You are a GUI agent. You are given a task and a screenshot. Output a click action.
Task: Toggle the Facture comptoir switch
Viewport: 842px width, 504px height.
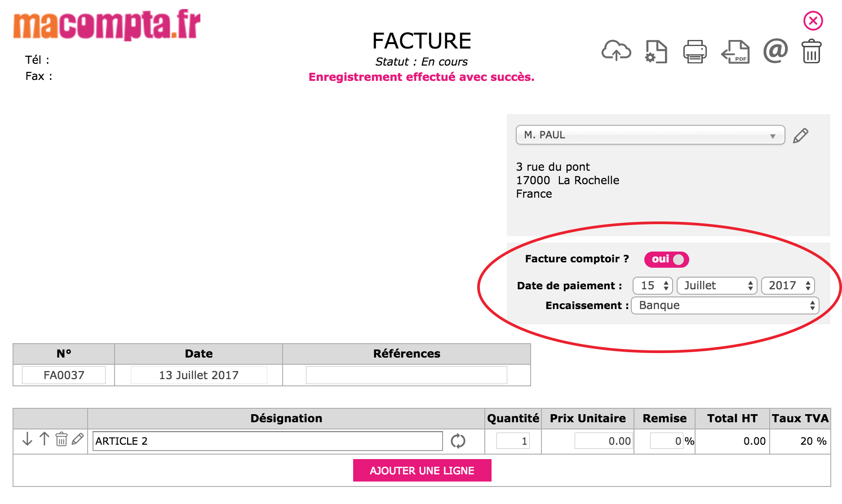(x=666, y=259)
